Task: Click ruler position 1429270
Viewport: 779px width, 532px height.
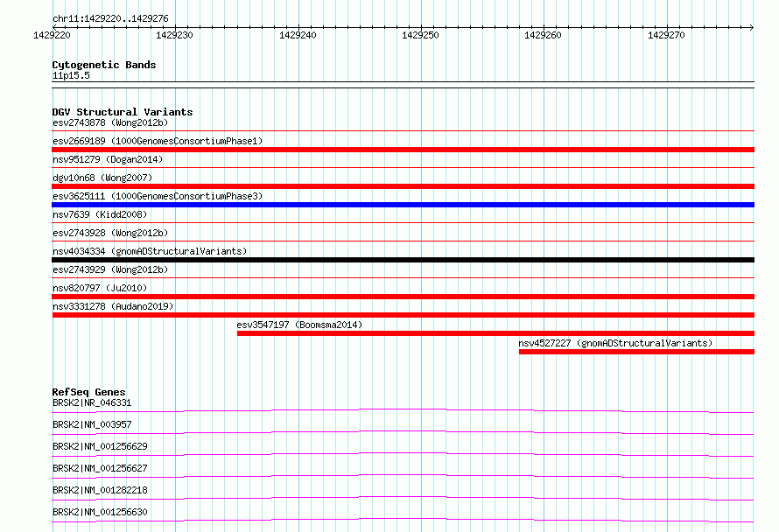Action: coord(666,35)
